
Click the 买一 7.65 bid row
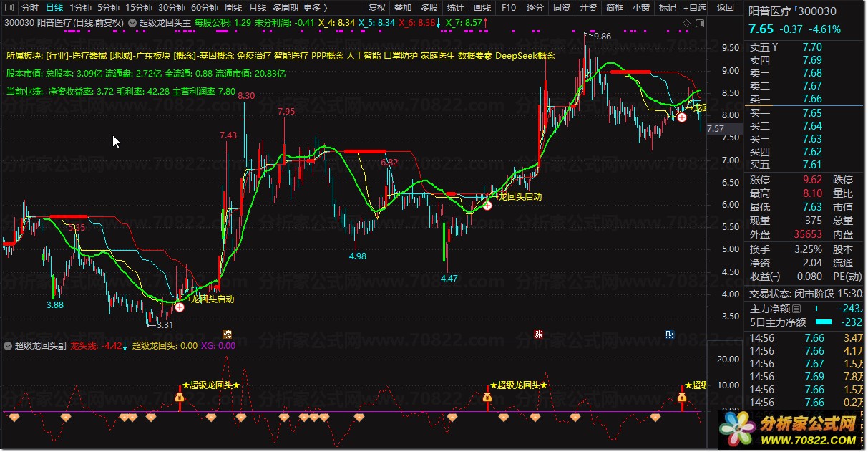806,113
